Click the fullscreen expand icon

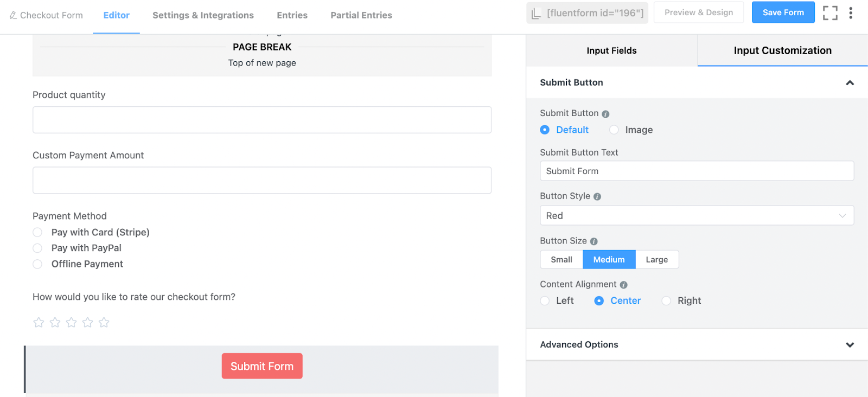pos(830,13)
